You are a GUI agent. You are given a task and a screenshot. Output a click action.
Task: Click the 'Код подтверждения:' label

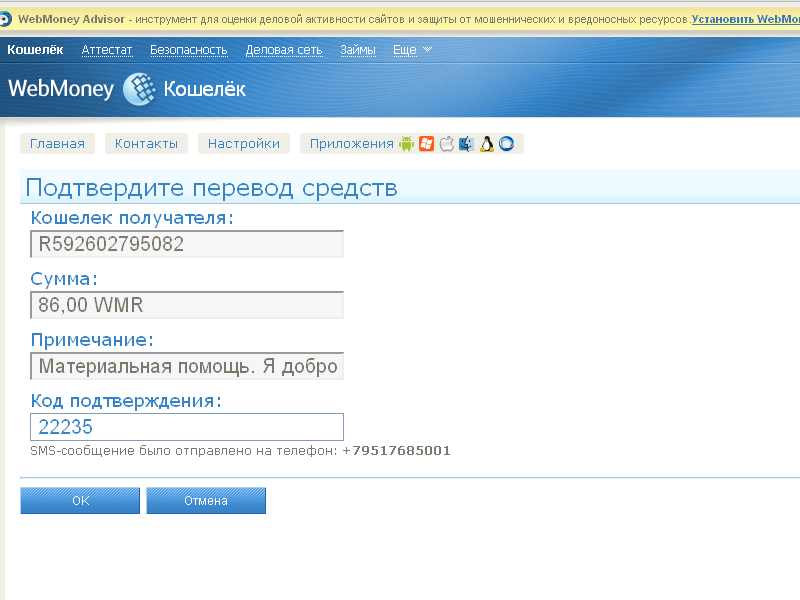pos(126,401)
